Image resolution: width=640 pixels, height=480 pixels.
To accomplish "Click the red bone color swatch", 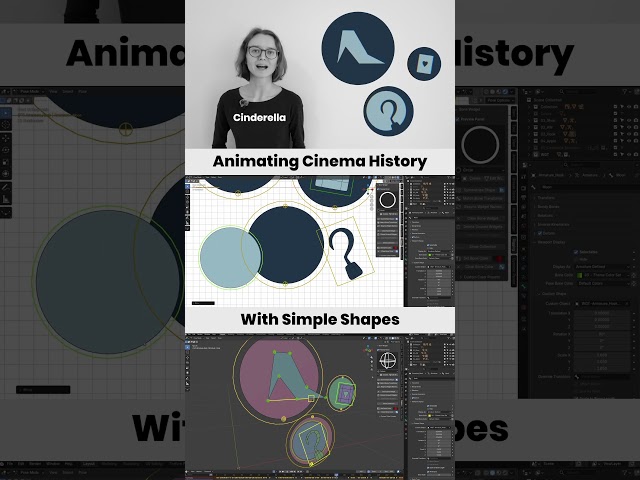I will tap(499, 259).
